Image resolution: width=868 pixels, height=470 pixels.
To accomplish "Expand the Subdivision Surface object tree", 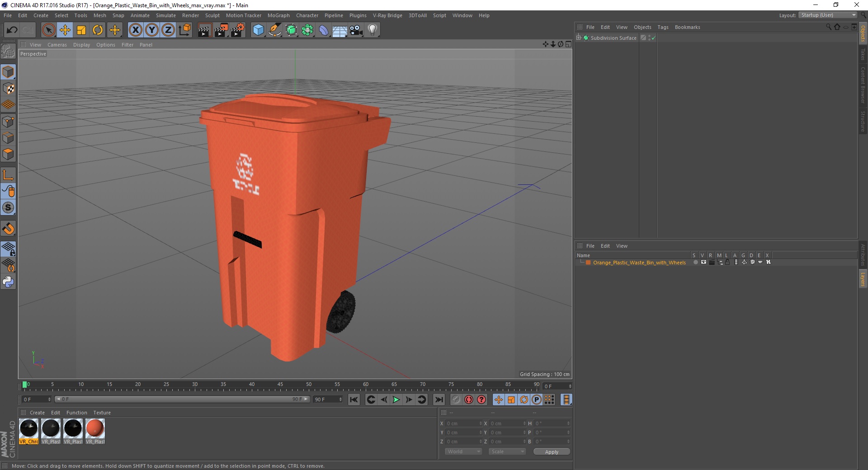I will (x=579, y=38).
